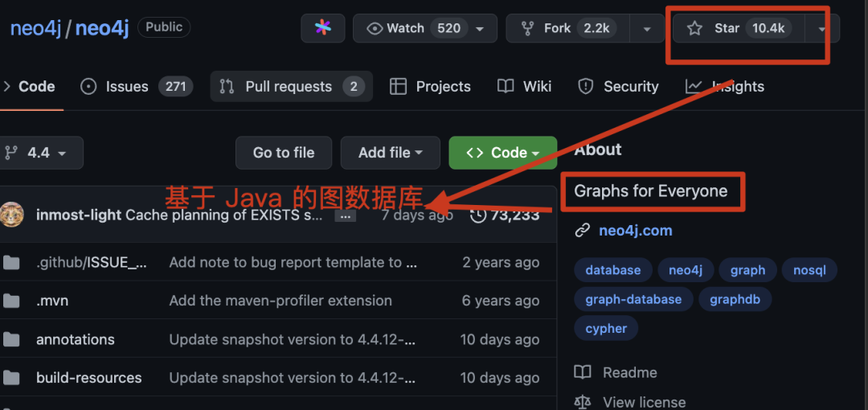Open the annotations row snapshot version commit

(293, 339)
